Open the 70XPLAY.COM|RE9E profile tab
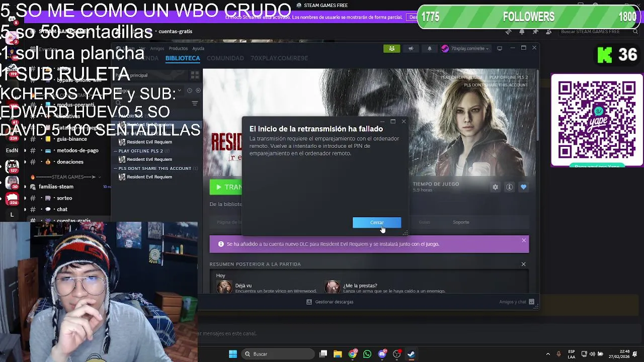This screenshot has height=362, width=644. click(279, 58)
